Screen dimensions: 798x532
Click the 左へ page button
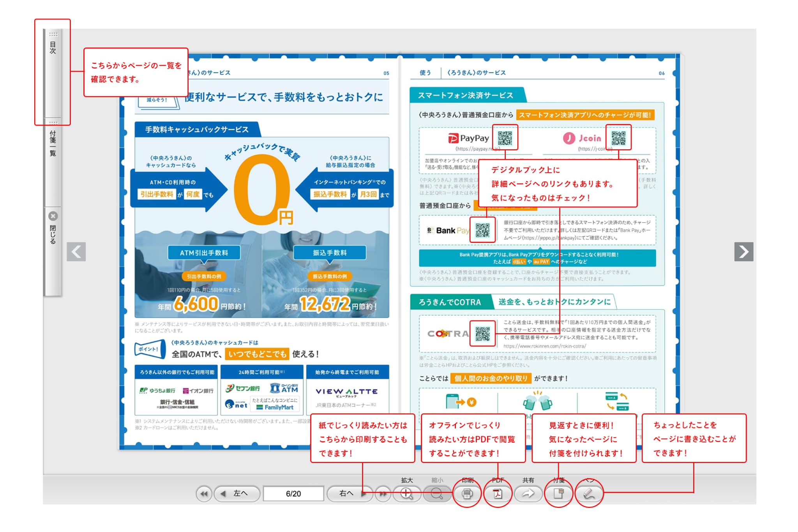coord(237,494)
